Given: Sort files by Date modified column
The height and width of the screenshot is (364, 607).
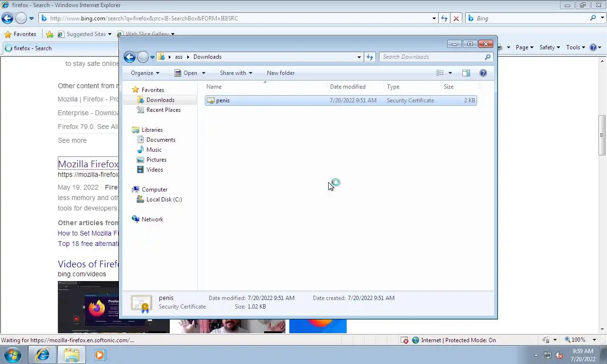Looking at the screenshot, I should [x=356, y=87].
